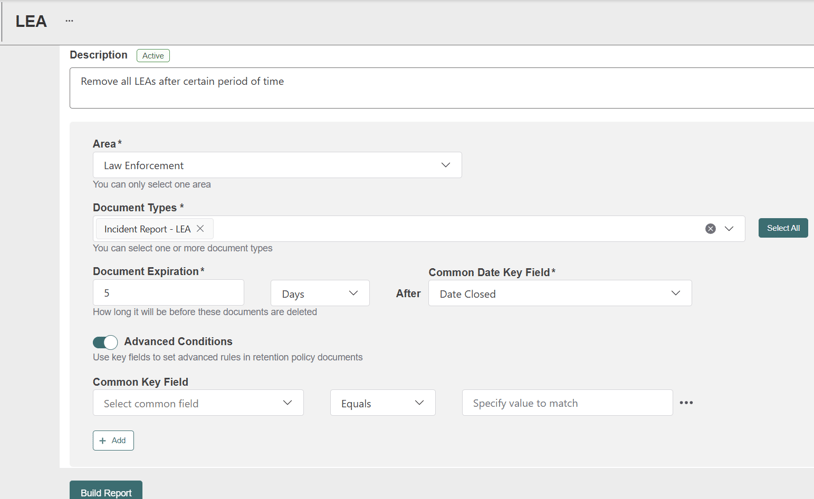Open the Equals operator dropdown
814x499 pixels.
click(383, 403)
